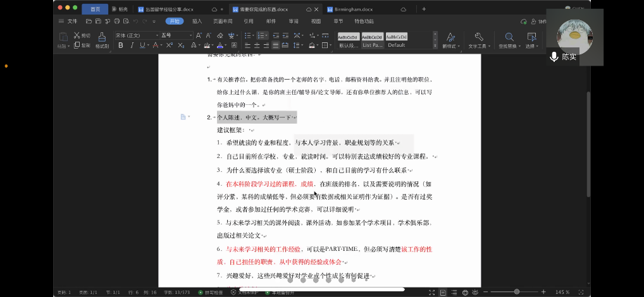
Task: Open the font name dropdown 宋体 (正文)
Action: (x=136, y=35)
